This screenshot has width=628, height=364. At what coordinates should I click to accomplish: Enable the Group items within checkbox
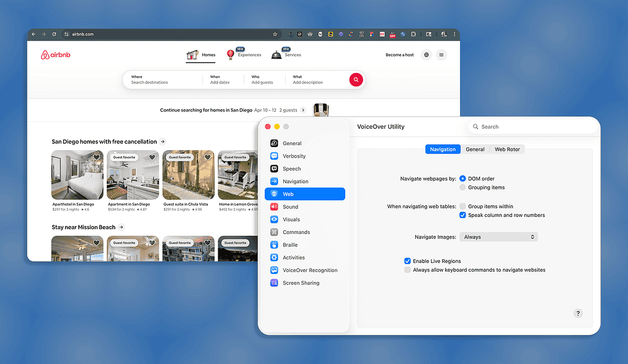463,207
